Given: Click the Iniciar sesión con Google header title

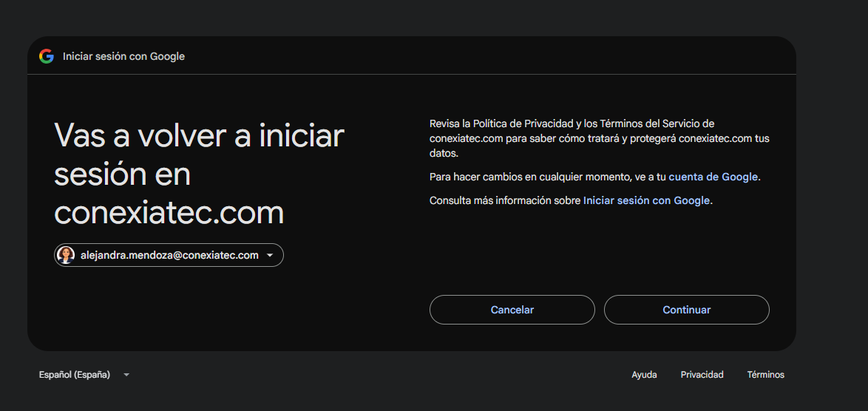Looking at the screenshot, I should [x=123, y=56].
